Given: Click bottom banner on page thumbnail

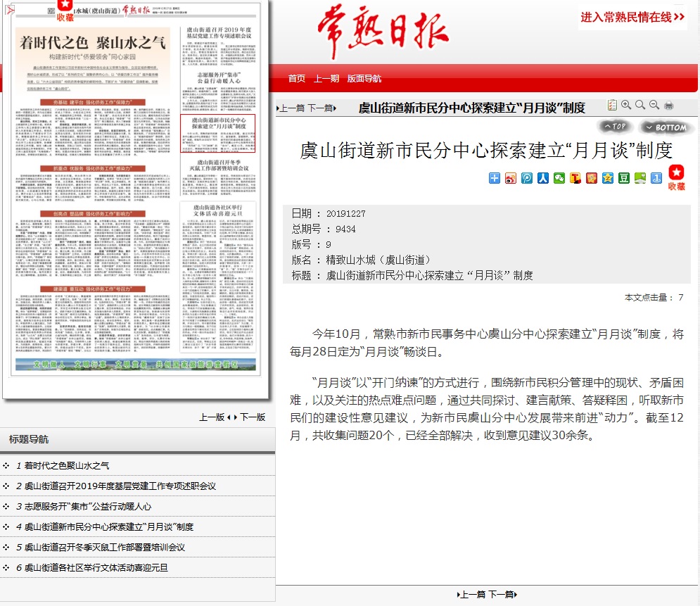Looking at the screenshot, I should tap(136, 365).
